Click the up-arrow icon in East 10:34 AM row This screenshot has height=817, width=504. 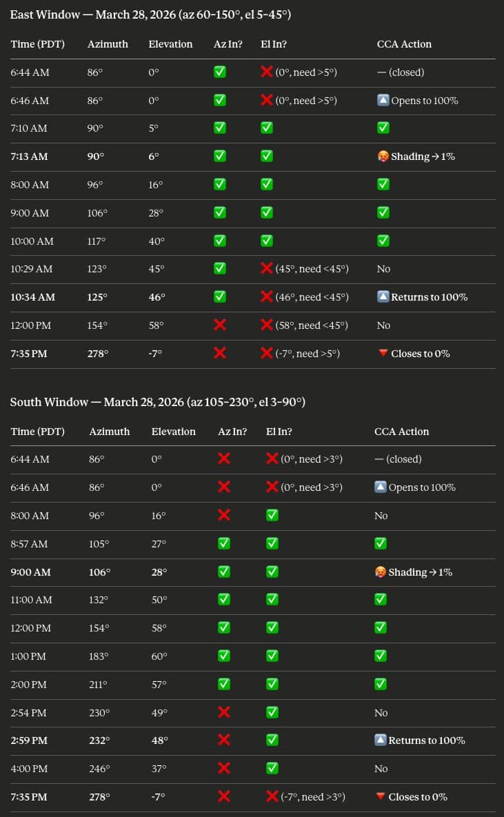point(383,297)
